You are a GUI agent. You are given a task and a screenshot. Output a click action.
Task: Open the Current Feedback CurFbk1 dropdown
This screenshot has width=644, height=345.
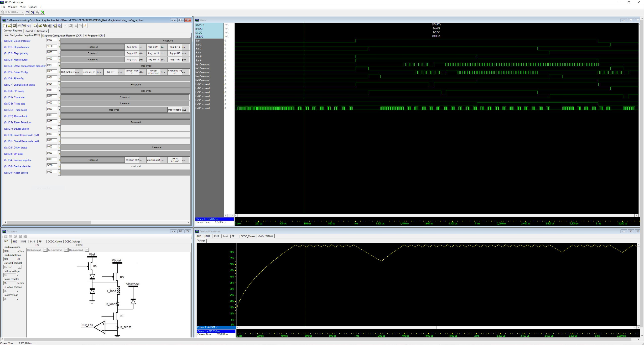point(19,267)
